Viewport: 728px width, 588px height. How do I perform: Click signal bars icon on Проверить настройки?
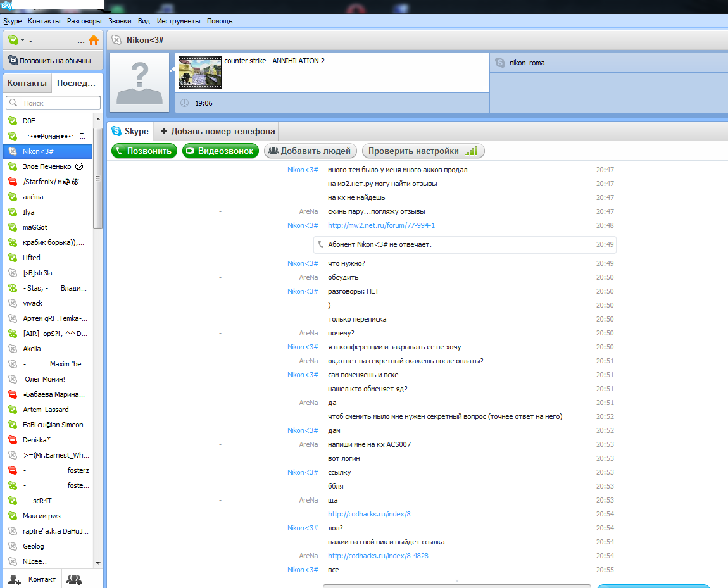pyautogui.click(x=471, y=151)
